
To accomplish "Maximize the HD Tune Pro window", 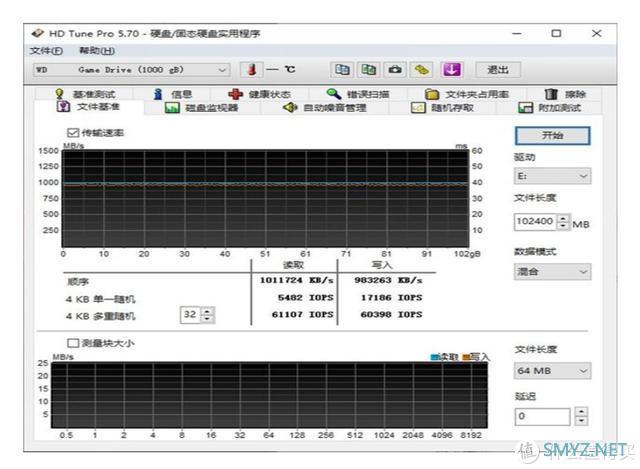I will [556, 33].
